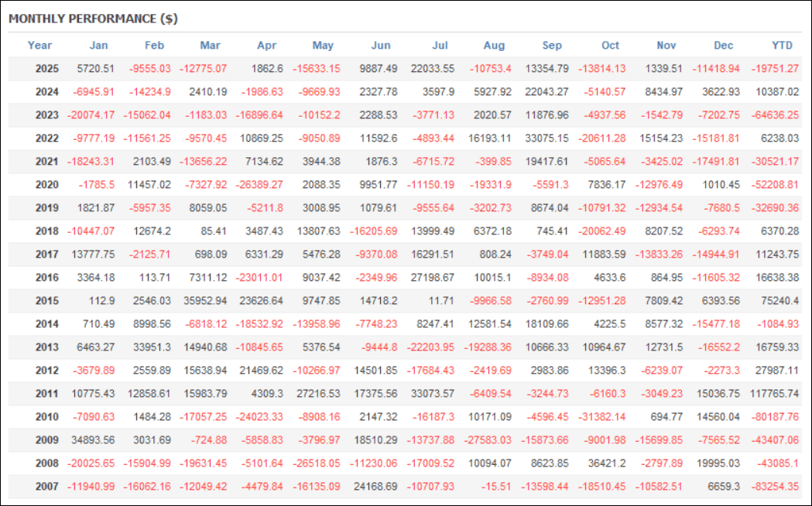Click the 2020 year row label
Screen dimensions: 812x506
pos(48,185)
